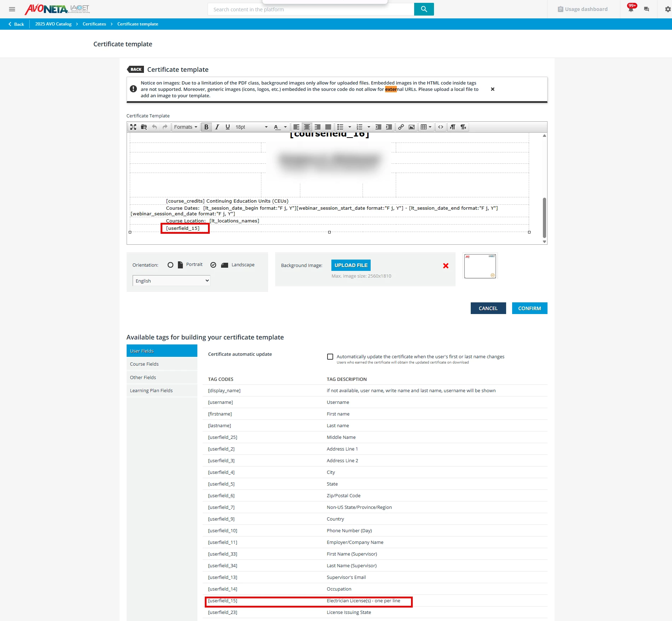Insert or edit a link

[x=401, y=127]
